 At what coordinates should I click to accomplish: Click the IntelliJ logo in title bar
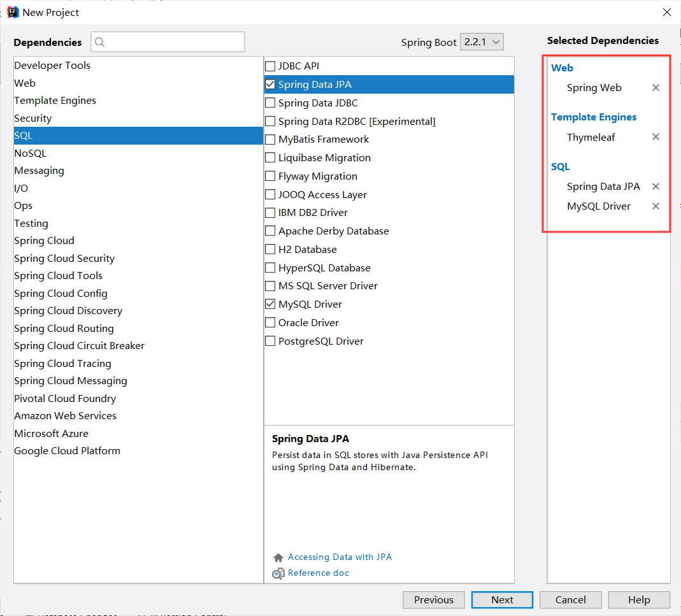(x=12, y=11)
